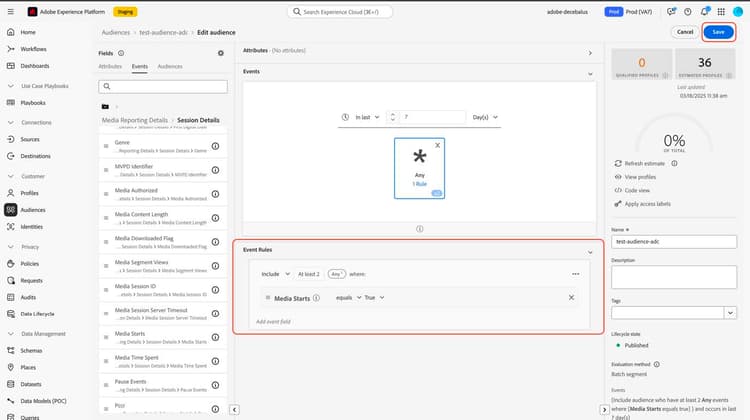Screen dimensions: 750x420
Task: Save the audience
Action: [x=718, y=32]
